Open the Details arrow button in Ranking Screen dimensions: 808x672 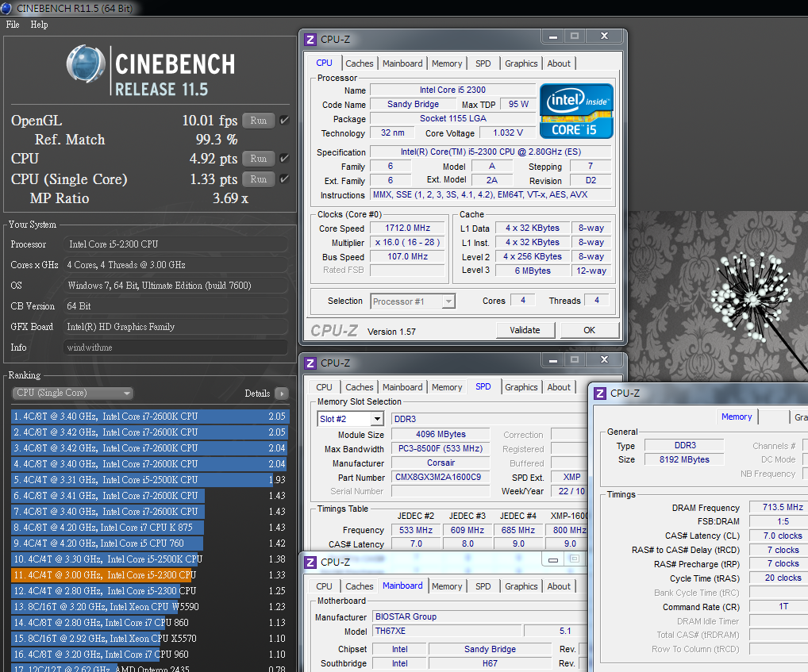coord(281,394)
